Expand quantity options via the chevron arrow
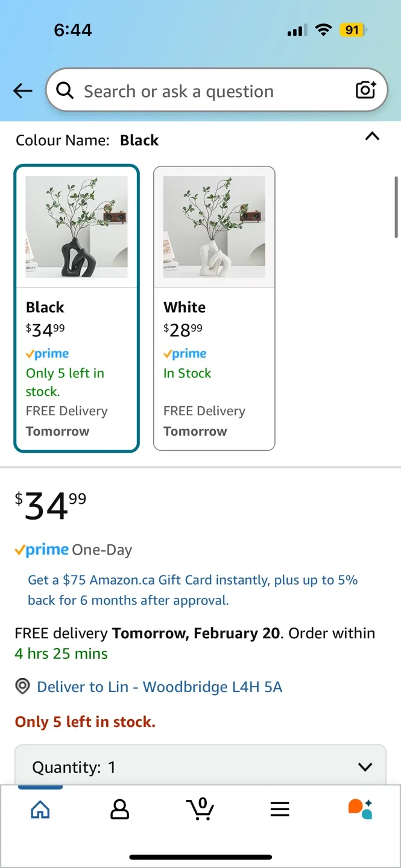The width and height of the screenshot is (401, 868). pyautogui.click(x=364, y=767)
